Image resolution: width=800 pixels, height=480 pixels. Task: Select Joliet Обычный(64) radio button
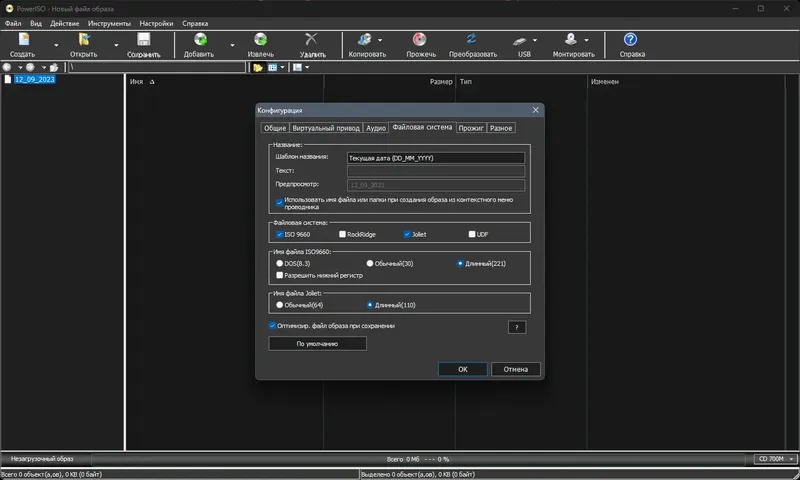[x=280, y=305]
